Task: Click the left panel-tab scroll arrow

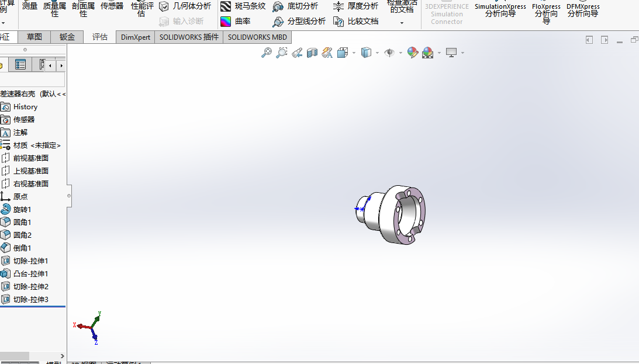Action: tap(50, 65)
